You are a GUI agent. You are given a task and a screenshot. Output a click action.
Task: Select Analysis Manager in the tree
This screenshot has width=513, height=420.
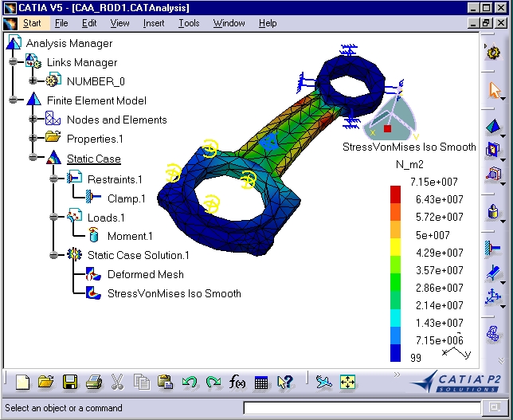pos(69,43)
